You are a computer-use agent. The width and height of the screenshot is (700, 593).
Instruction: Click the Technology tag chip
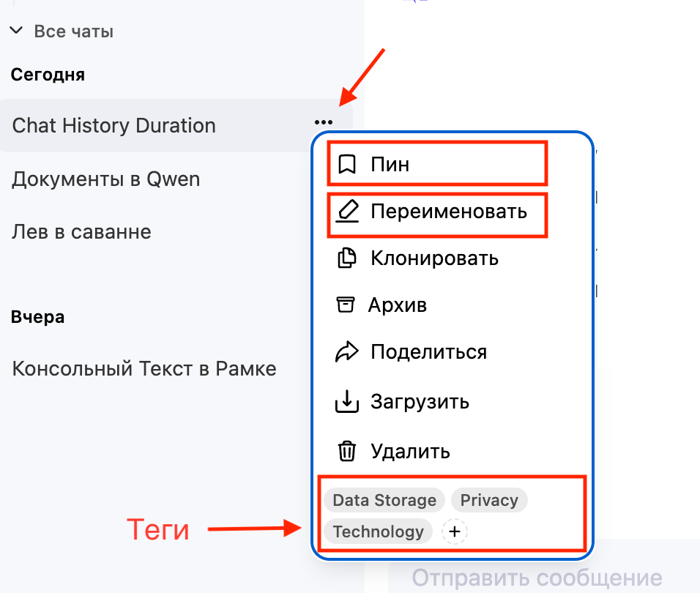[379, 532]
